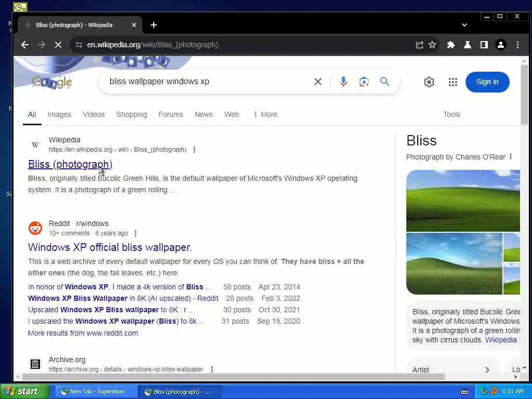The image size is (532, 399).
Task: Expand the More search filters
Action: coord(265,114)
